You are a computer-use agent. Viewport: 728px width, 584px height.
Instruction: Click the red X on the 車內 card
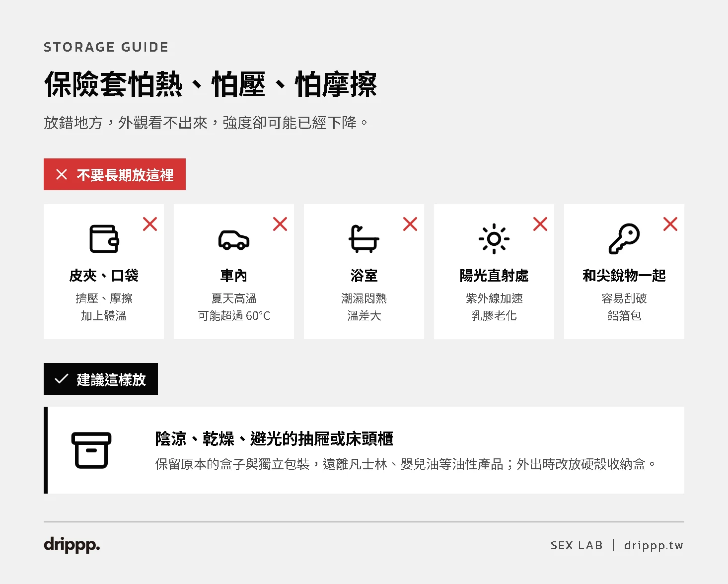click(280, 224)
